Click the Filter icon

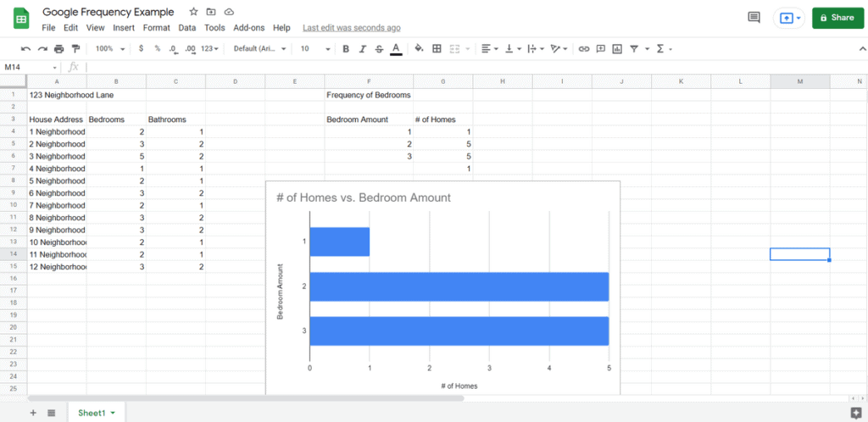point(634,48)
